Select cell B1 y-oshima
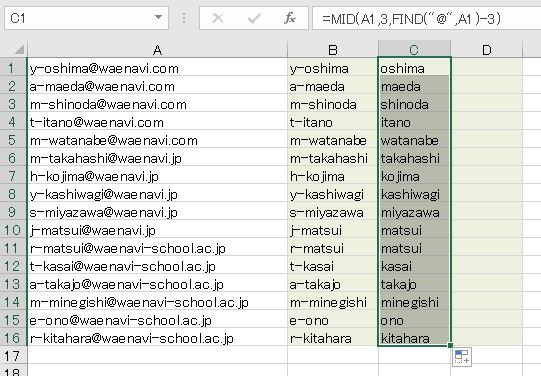Screen dimensions: 541x376 click(333, 68)
